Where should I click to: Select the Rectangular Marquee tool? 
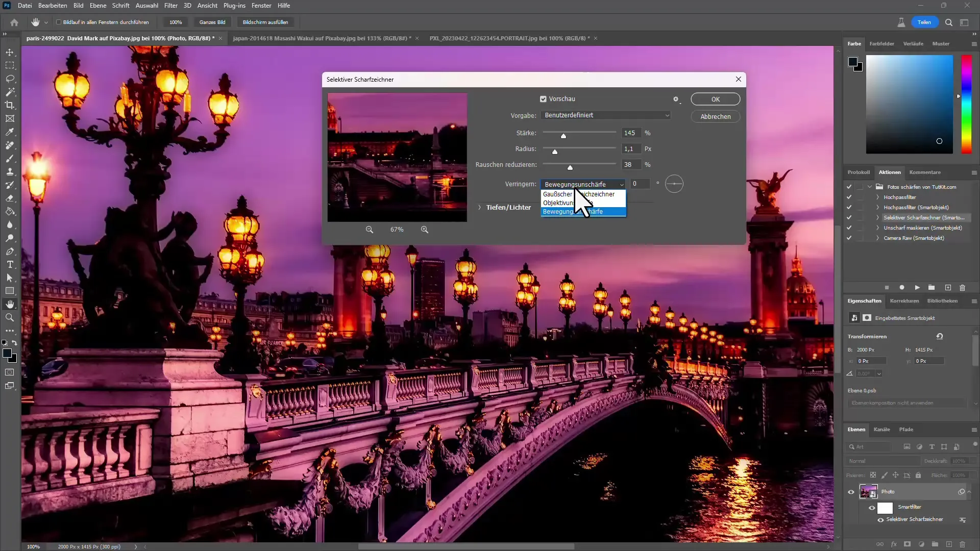click(10, 65)
